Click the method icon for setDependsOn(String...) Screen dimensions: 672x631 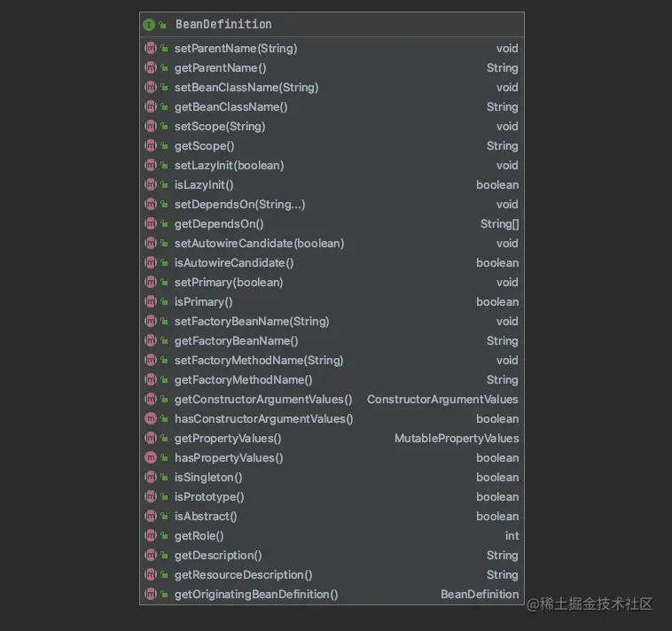pyautogui.click(x=151, y=205)
